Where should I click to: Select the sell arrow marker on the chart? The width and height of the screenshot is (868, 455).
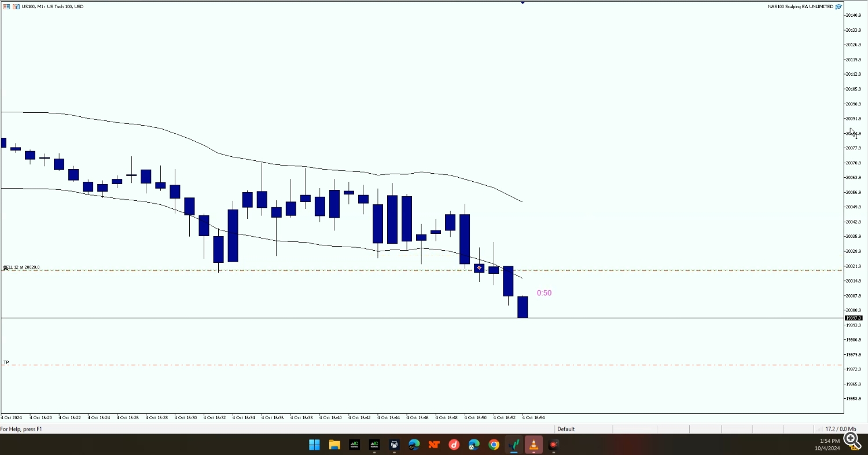point(479,268)
